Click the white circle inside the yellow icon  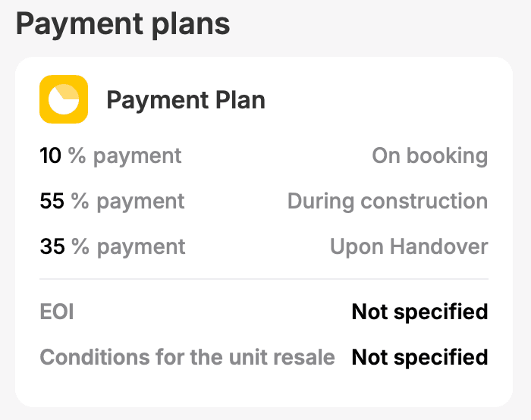pos(64,99)
